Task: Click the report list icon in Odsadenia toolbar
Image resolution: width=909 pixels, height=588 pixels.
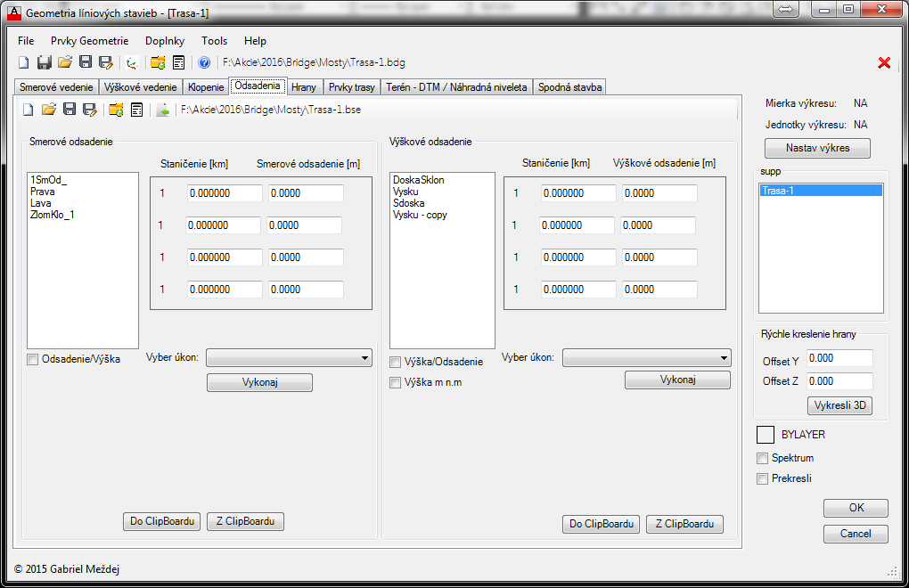Action: click(x=137, y=110)
